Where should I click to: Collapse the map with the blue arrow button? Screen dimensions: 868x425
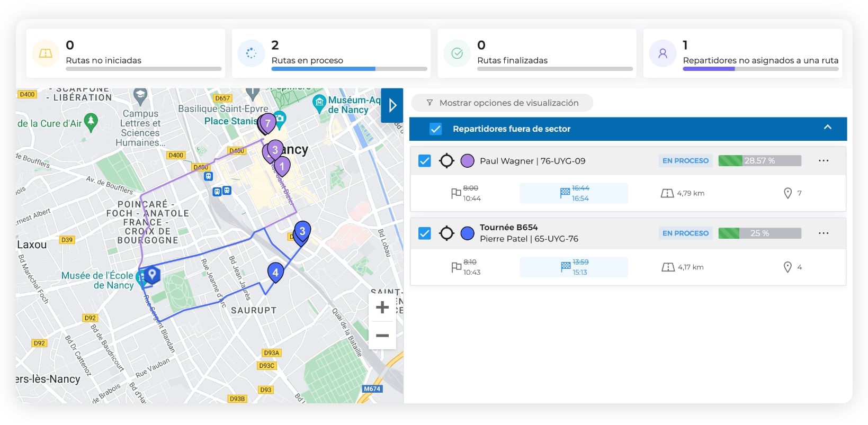click(392, 105)
